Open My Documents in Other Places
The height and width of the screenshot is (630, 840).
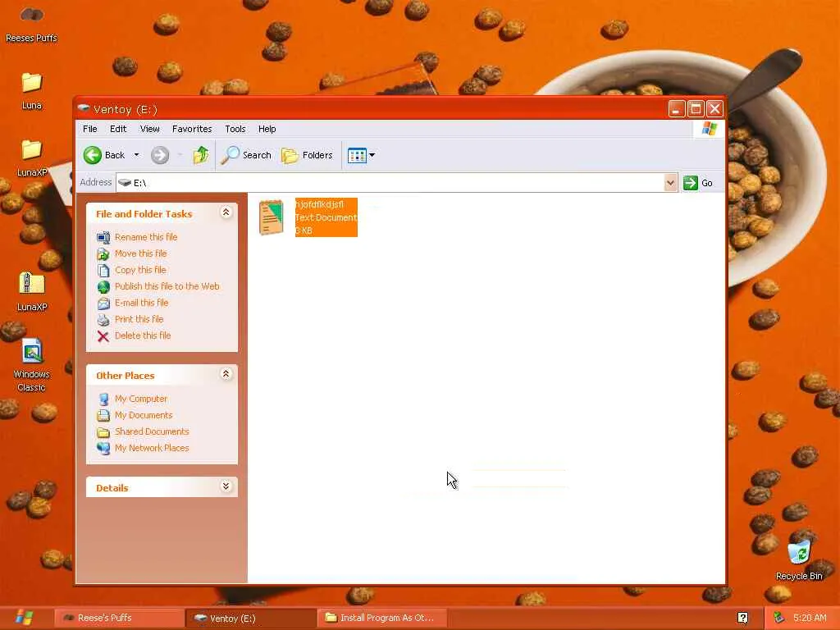144,415
